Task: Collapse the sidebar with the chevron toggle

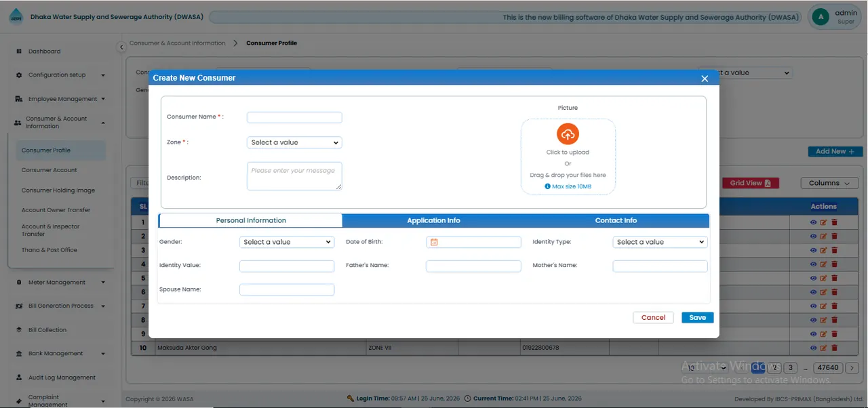Action: tap(121, 47)
